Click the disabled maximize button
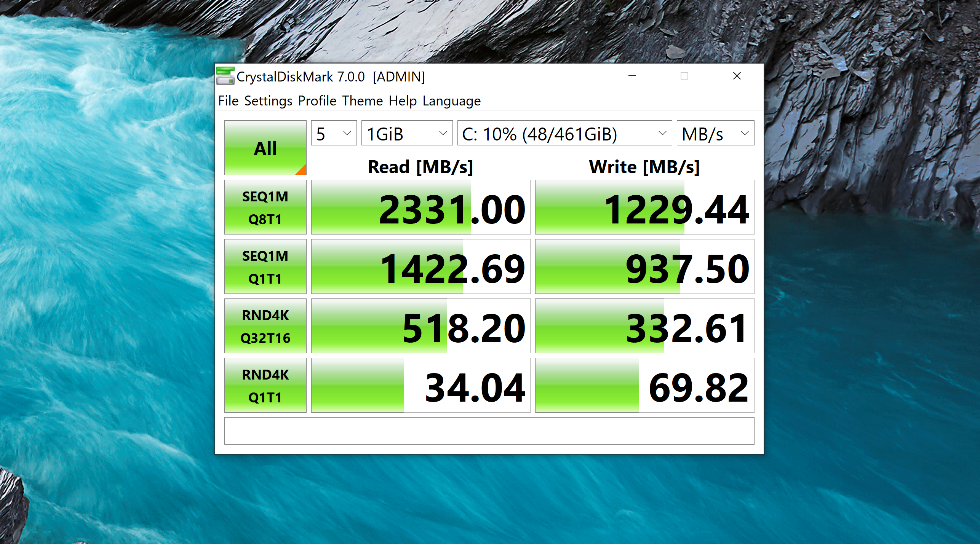Image resolution: width=980 pixels, height=544 pixels. click(x=684, y=76)
